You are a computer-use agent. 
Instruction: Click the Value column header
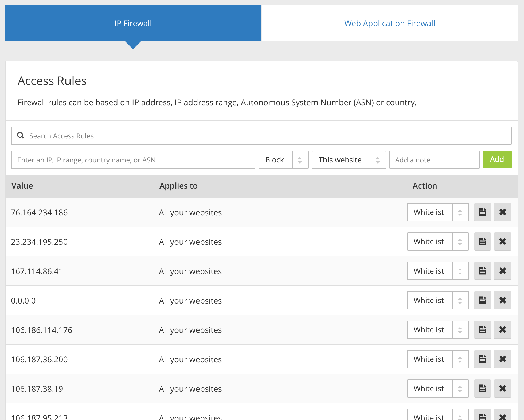pyautogui.click(x=22, y=186)
